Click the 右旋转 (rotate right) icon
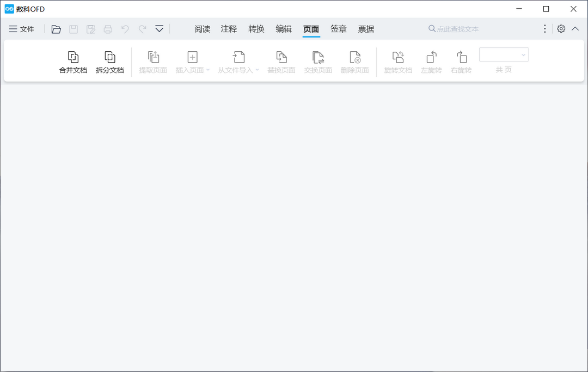Image resolution: width=588 pixels, height=372 pixels. tap(461, 57)
